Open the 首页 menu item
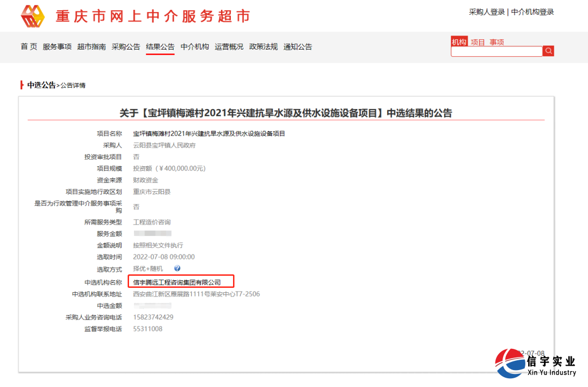 (28, 46)
